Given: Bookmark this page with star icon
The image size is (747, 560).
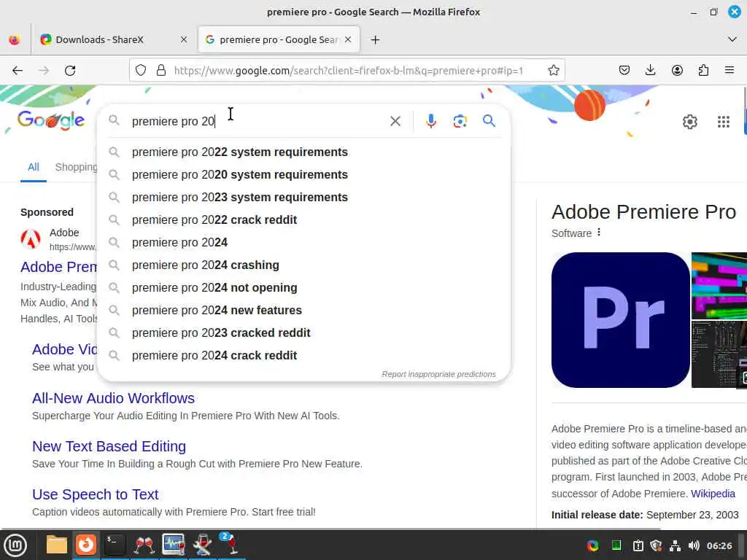Looking at the screenshot, I should (553, 71).
